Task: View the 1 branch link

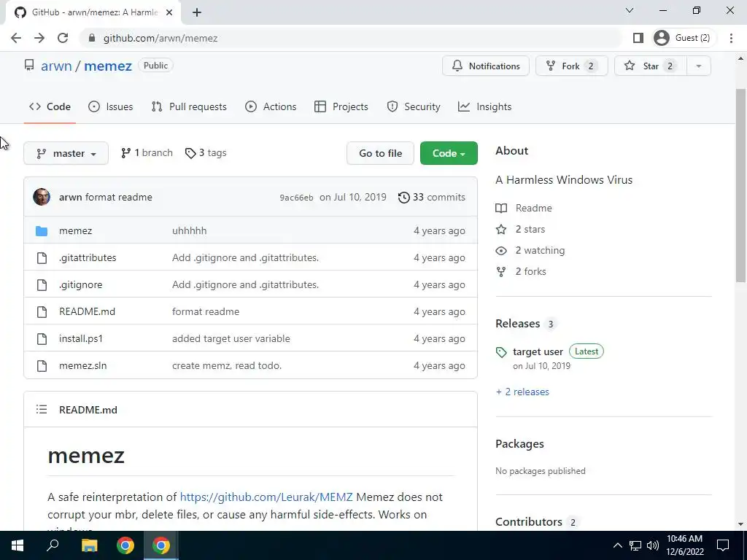Action: click(x=147, y=153)
